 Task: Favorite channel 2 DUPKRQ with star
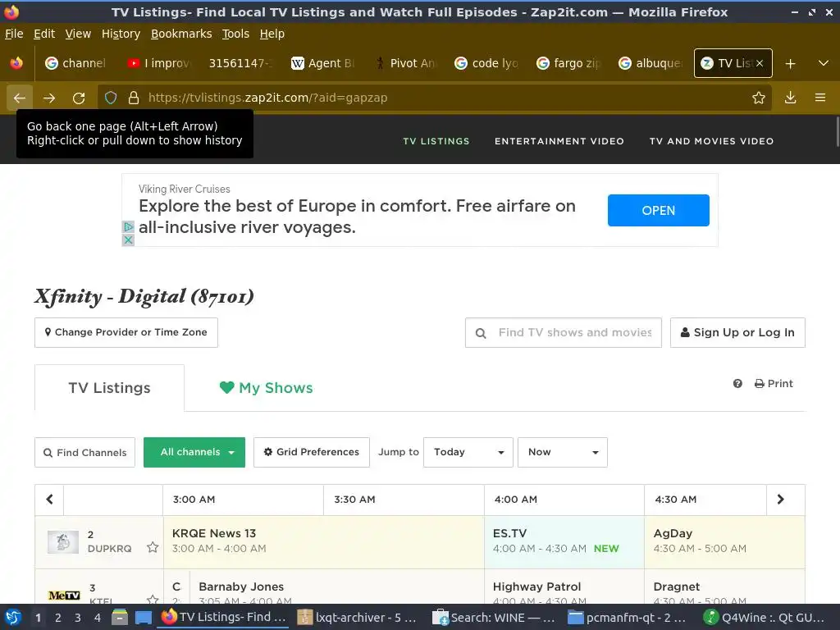pyautogui.click(x=153, y=547)
